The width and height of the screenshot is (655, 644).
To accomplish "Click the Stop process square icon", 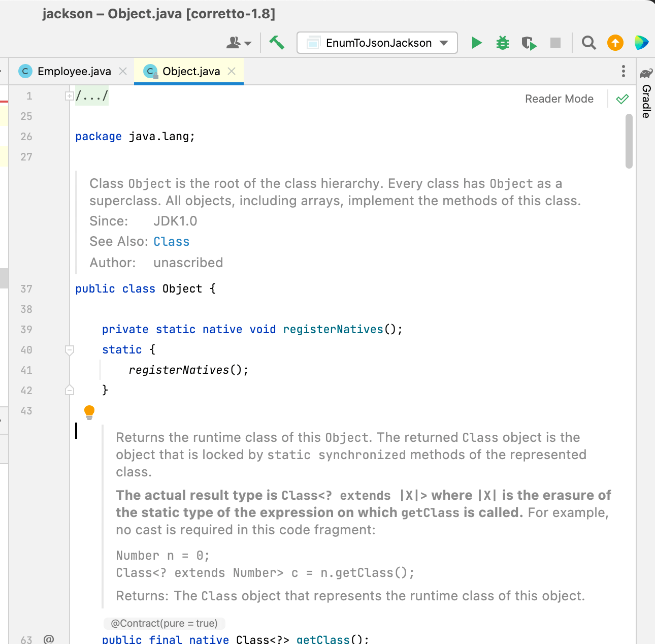I will 555,43.
